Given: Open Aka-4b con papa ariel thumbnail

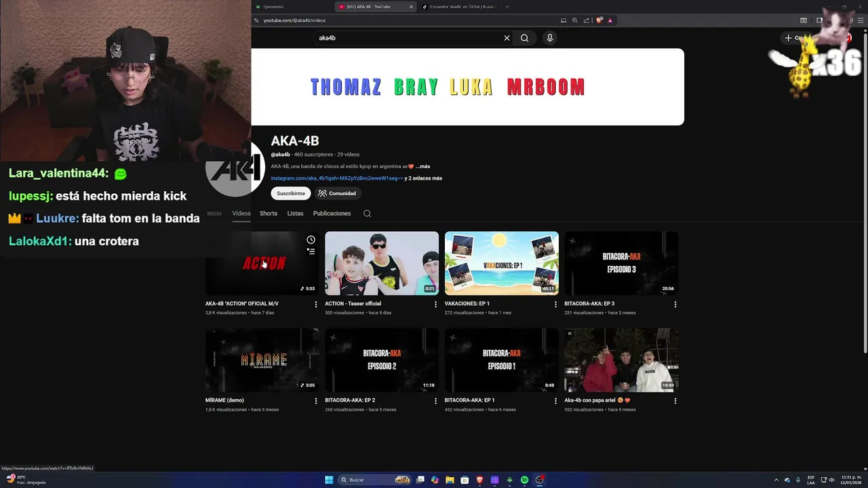Looking at the screenshot, I should click(621, 360).
